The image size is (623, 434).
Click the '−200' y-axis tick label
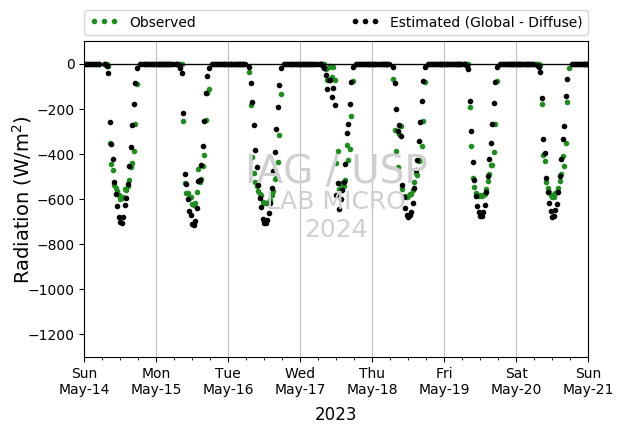56,110
